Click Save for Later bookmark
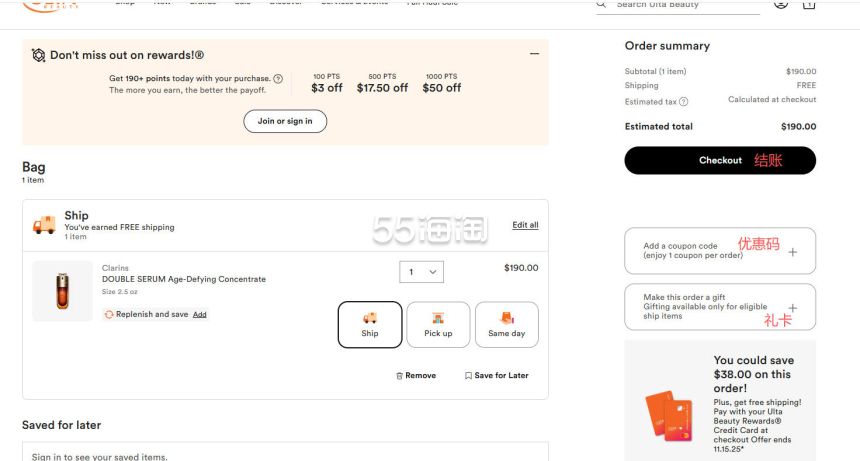860x461 pixels. [x=497, y=376]
